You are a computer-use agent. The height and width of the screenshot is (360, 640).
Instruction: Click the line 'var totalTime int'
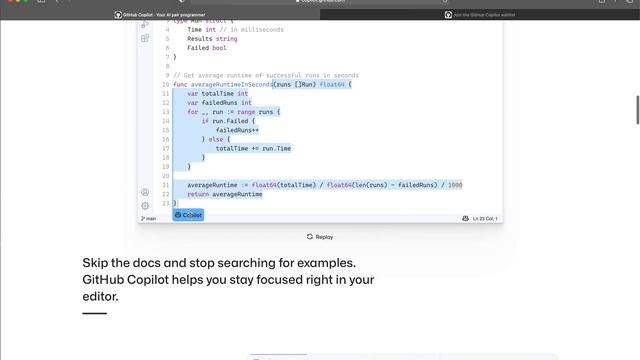point(218,94)
